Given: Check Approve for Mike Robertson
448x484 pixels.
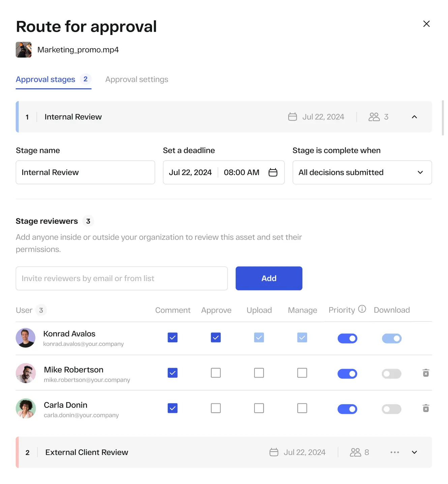Looking at the screenshot, I should coord(216,373).
